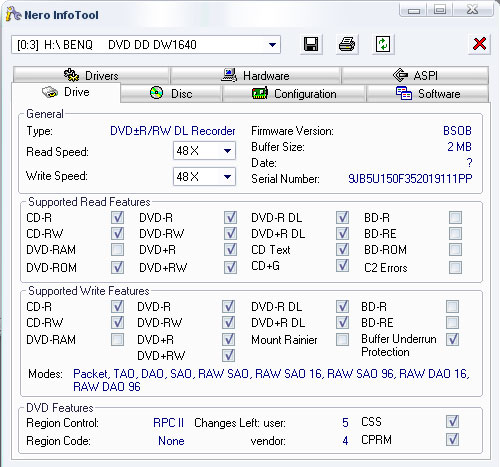Toggle BD-RE checkbox in Supported Write Features
500x467 pixels.
(x=453, y=322)
